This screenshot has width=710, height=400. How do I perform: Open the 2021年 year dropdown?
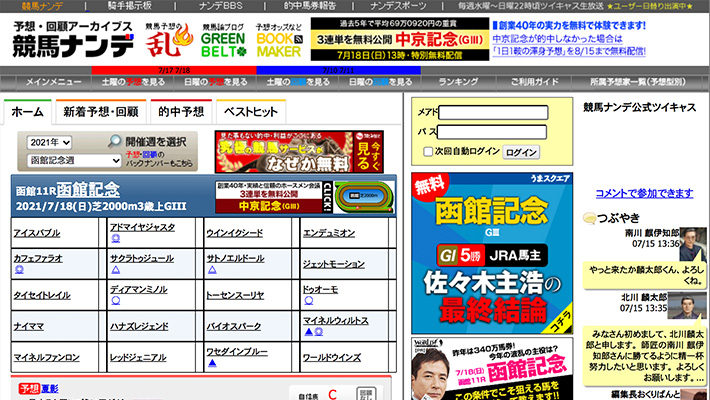pyautogui.click(x=49, y=142)
